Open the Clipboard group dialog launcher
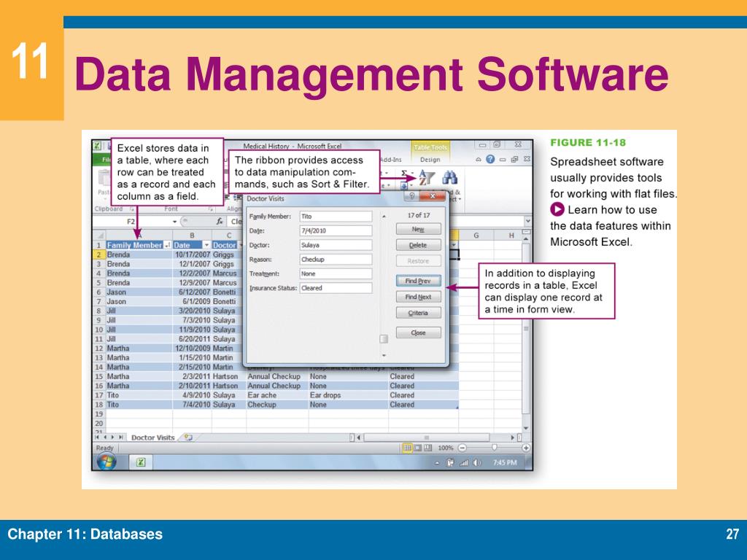Viewport: 747px width, 560px height. tap(132, 209)
